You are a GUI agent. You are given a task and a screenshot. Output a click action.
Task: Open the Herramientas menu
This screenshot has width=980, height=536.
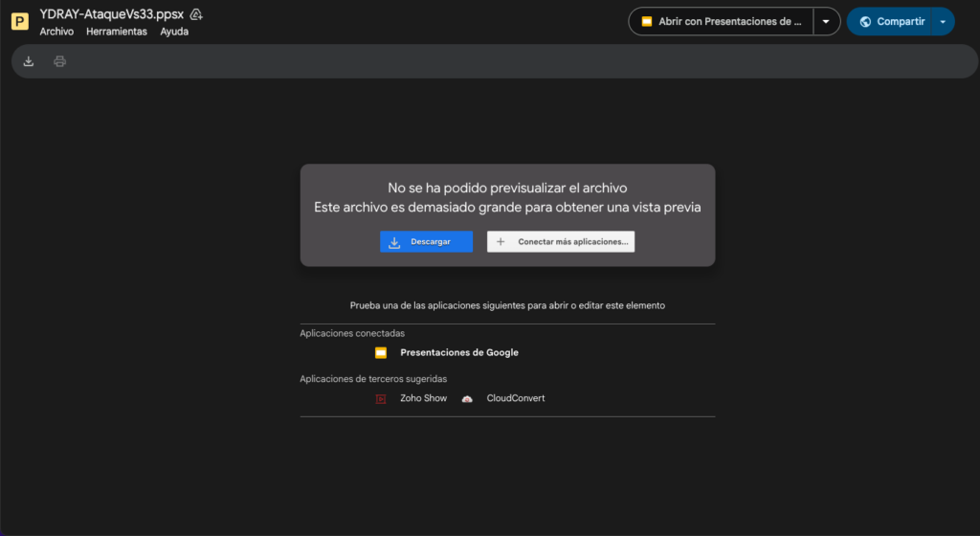[117, 32]
